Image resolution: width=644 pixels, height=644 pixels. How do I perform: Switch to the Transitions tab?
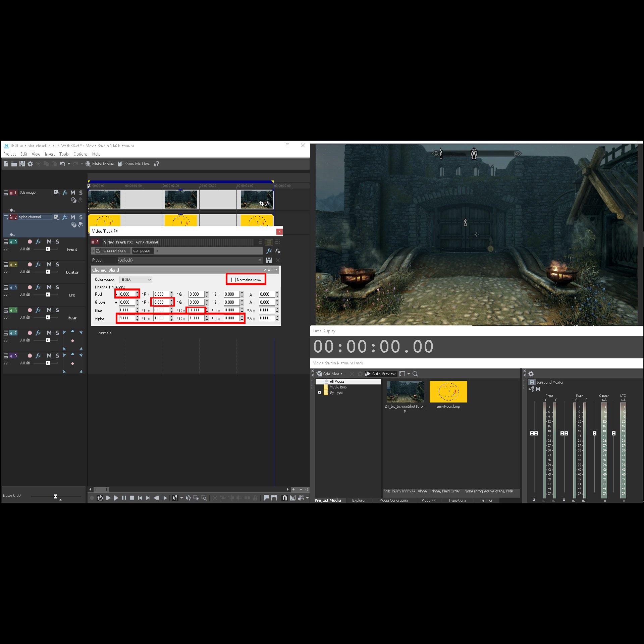pos(457,500)
